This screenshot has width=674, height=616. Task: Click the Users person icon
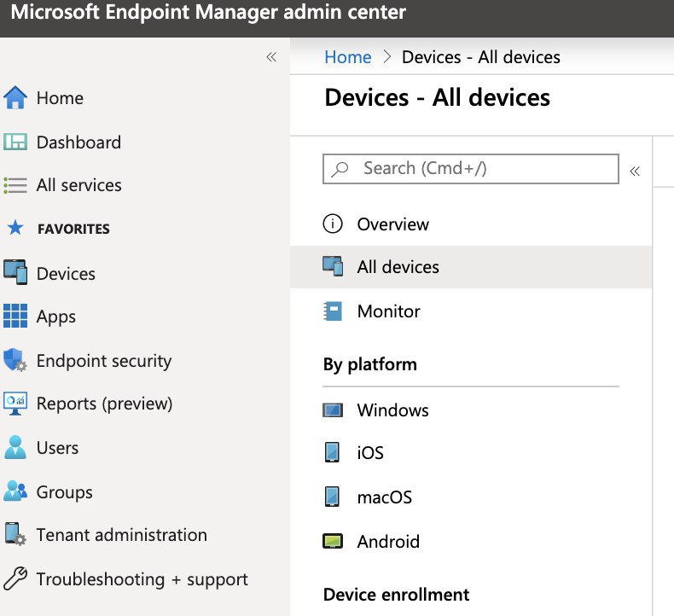(15, 447)
